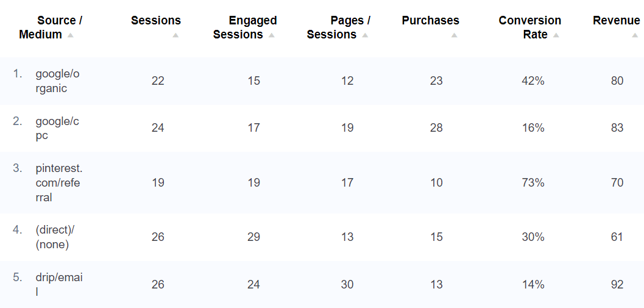Click the revenue value 92
The image size is (644, 308).
coord(617,284)
